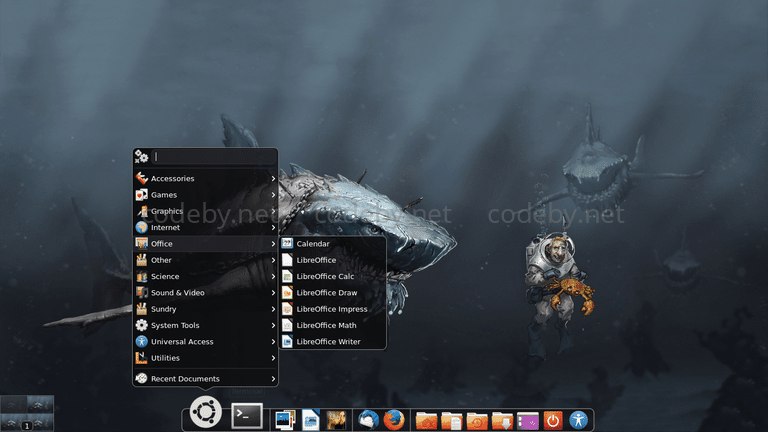
Task: Open the Documents folder dock icon
Action: click(x=452, y=421)
